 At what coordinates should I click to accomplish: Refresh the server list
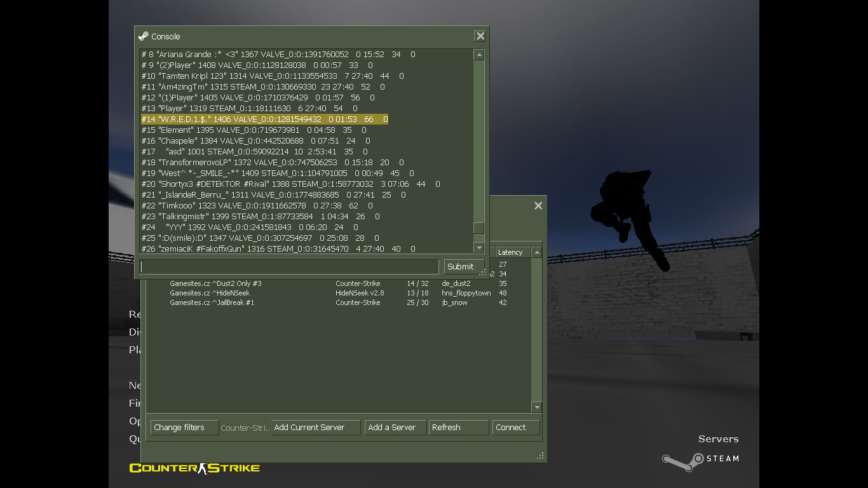(x=458, y=428)
